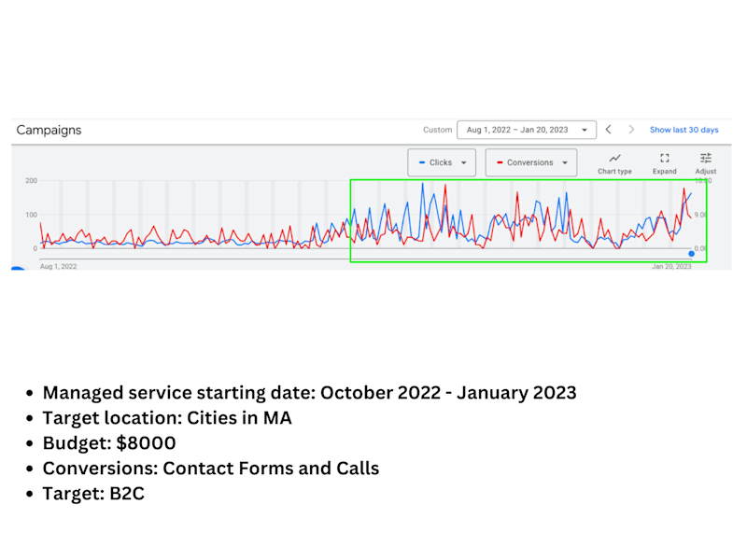Click the 200 value on the left axis
The image size is (747, 560).
(32, 180)
